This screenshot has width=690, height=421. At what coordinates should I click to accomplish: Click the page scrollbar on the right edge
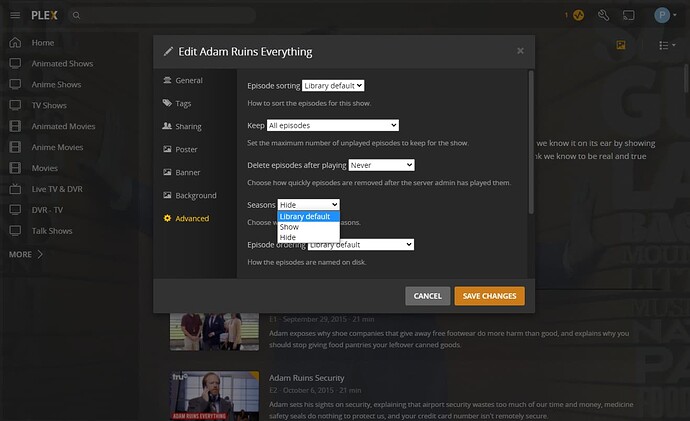click(686, 78)
